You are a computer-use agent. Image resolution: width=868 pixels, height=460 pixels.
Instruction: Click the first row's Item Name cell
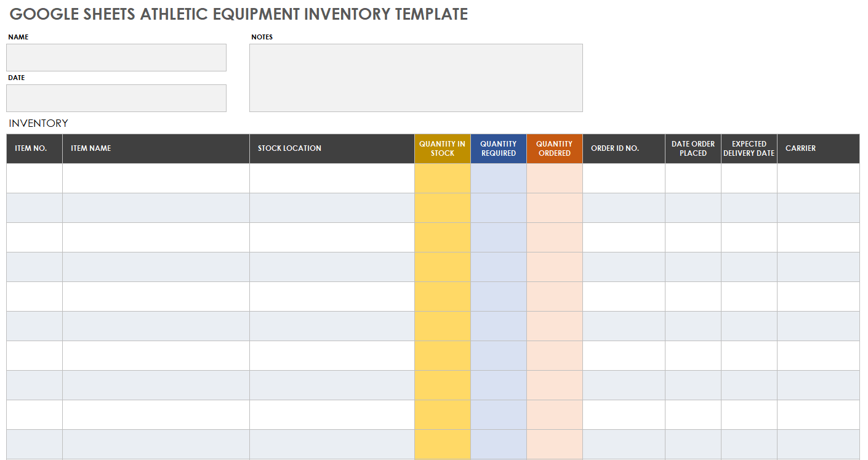[156, 178]
